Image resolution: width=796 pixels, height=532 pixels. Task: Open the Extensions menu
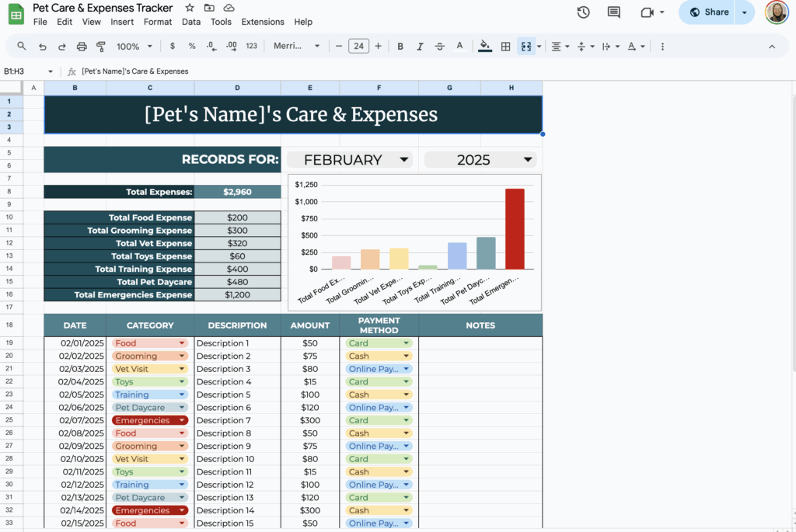click(263, 22)
